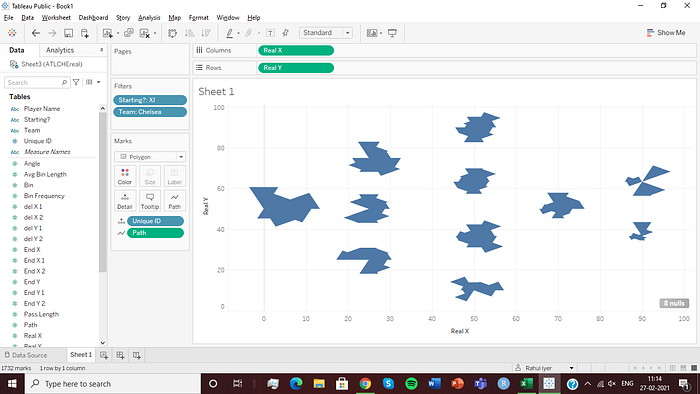Image resolution: width=700 pixels, height=394 pixels.
Task: Click the Data pane scroll up arrow
Action: click(x=103, y=108)
